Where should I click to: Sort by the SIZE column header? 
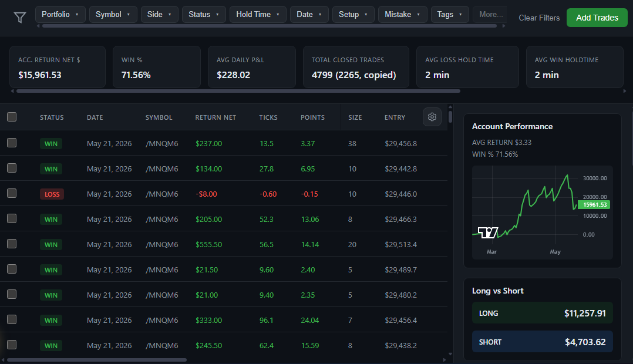tap(355, 117)
